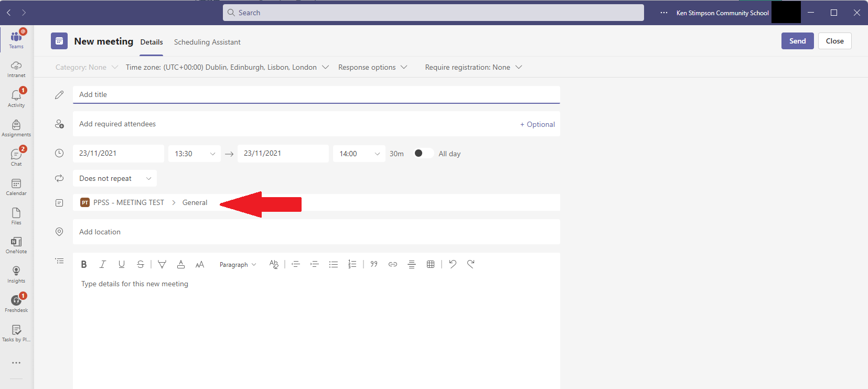Open the Intranet app in the sidebar
Viewport: 868px width, 389px height.
pyautogui.click(x=16, y=69)
